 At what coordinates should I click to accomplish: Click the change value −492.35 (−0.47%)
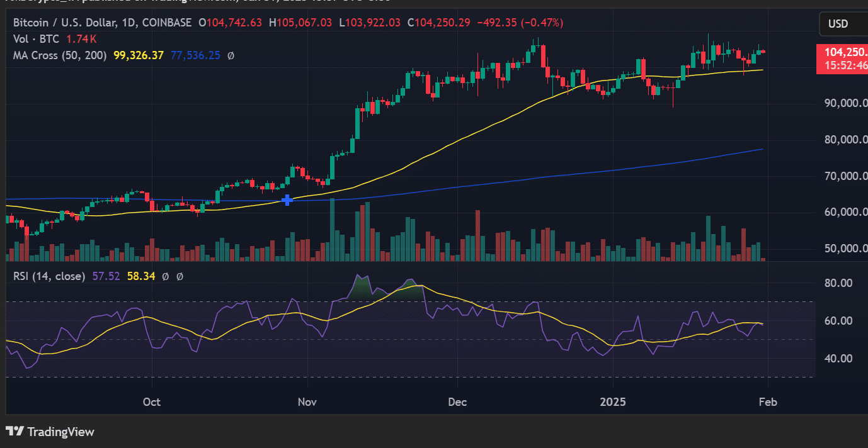pyautogui.click(x=520, y=23)
